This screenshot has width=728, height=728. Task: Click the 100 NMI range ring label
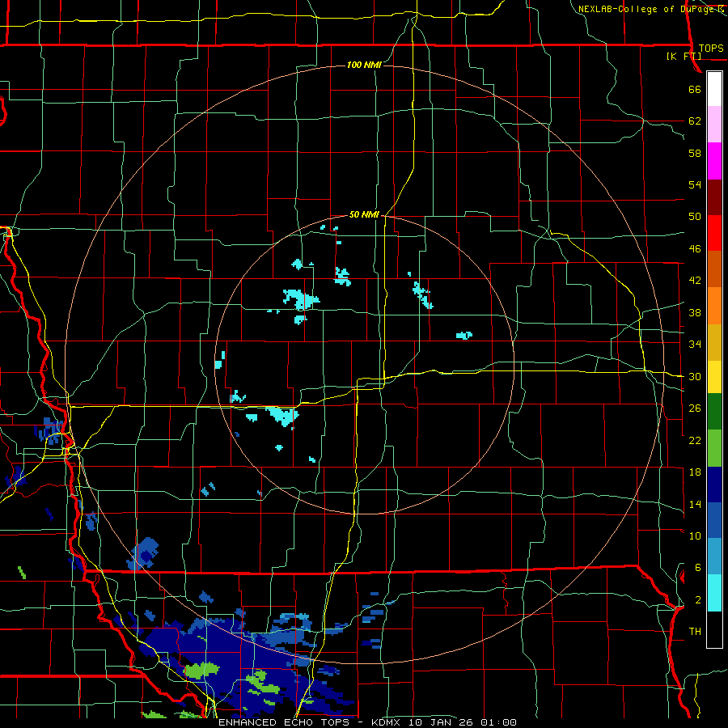click(365, 65)
